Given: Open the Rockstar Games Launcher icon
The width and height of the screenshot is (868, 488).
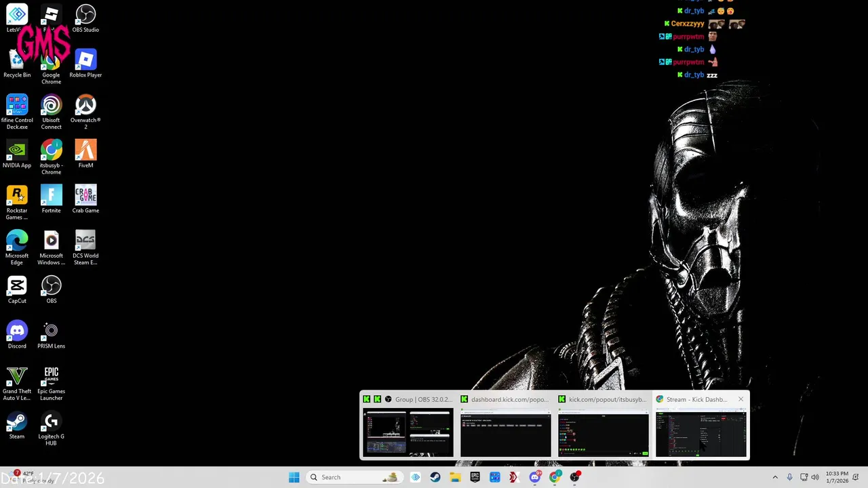Looking at the screenshot, I should [x=17, y=203].
